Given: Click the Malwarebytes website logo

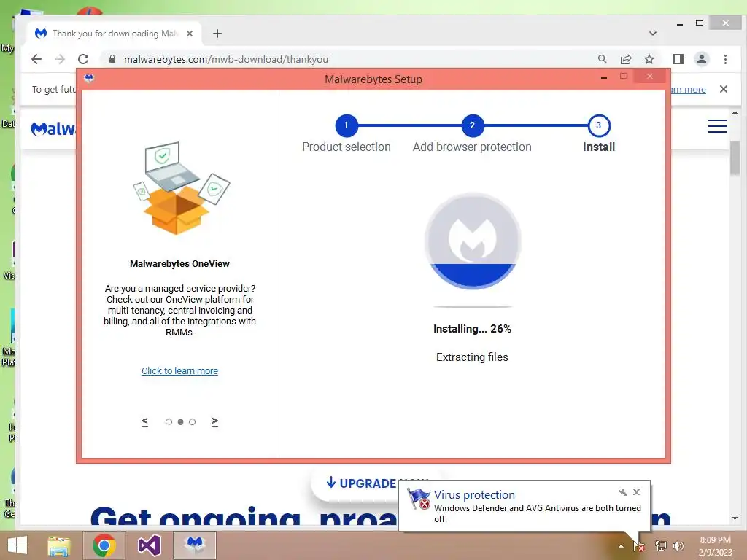Looking at the screenshot, I should click(x=53, y=128).
